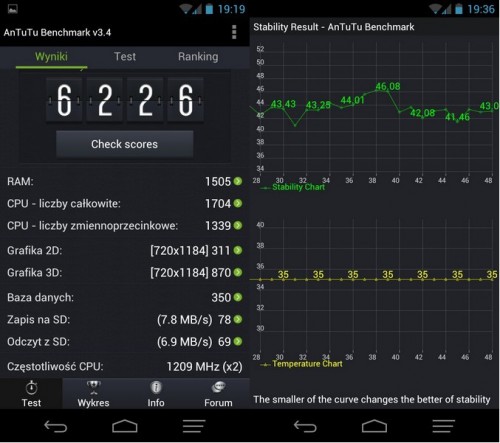Switch to the Test tab at top
Viewport: 500px width, 443px height.
[125, 57]
